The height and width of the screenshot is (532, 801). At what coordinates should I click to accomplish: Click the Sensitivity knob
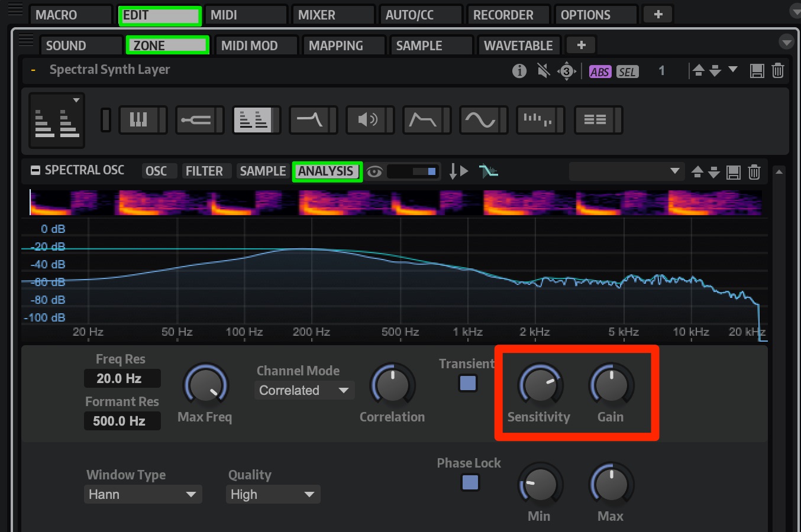point(540,385)
